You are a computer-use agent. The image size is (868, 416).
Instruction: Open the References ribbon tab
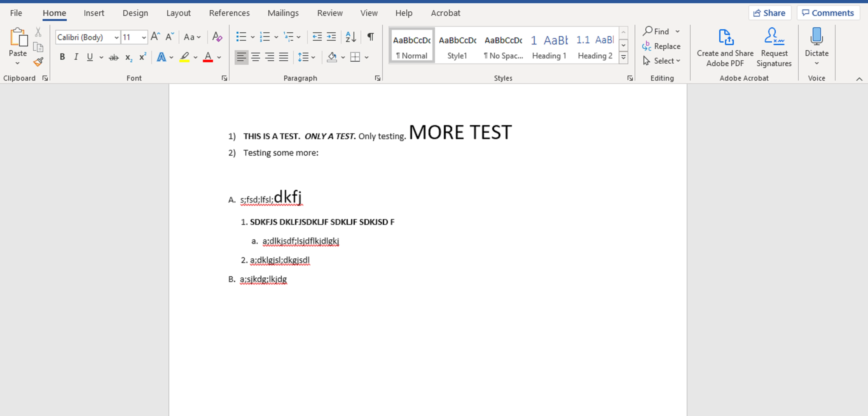(229, 13)
